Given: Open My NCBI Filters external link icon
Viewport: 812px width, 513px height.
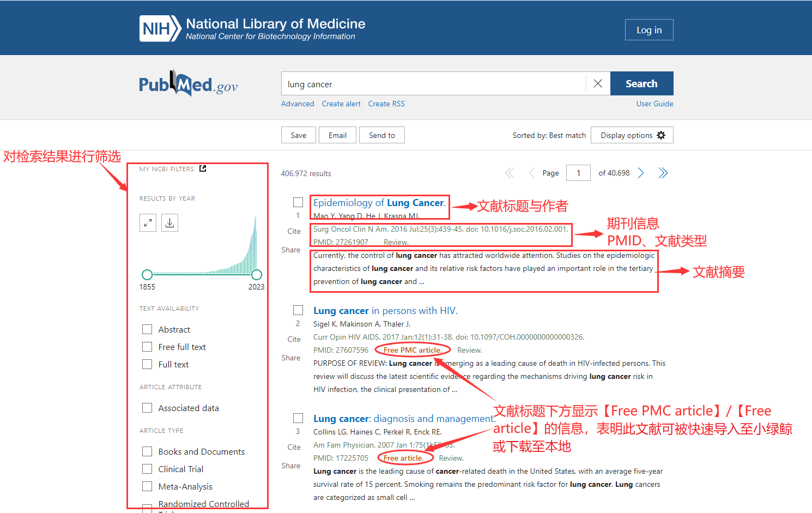Looking at the screenshot, I should 203,168.
